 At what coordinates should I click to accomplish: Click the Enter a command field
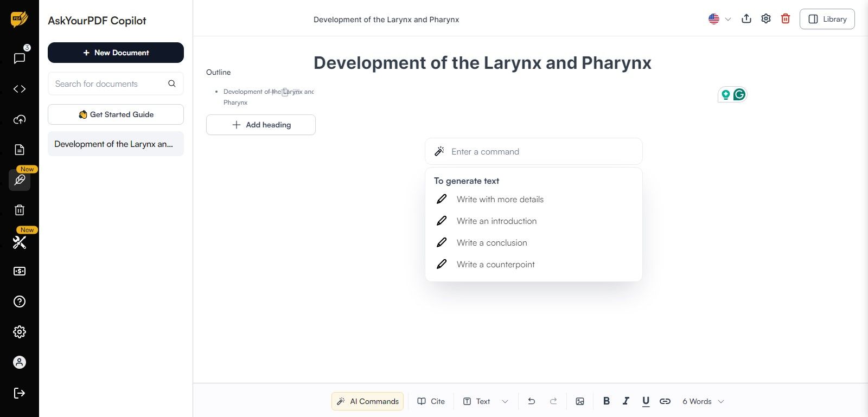coord(534,151)
